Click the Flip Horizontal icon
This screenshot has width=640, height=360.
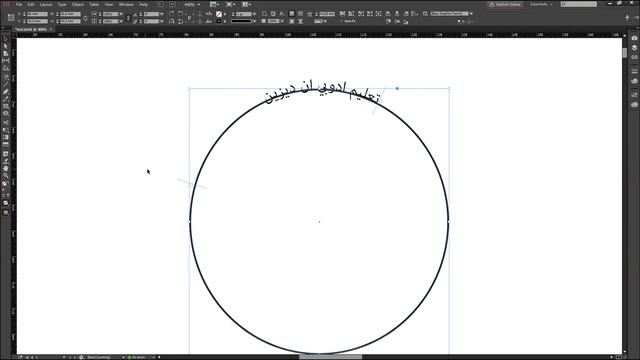[172, 21]
